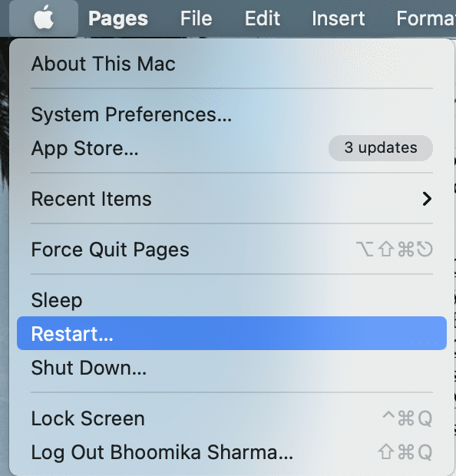Open the Format menu in menu bar

click(426, 18)
